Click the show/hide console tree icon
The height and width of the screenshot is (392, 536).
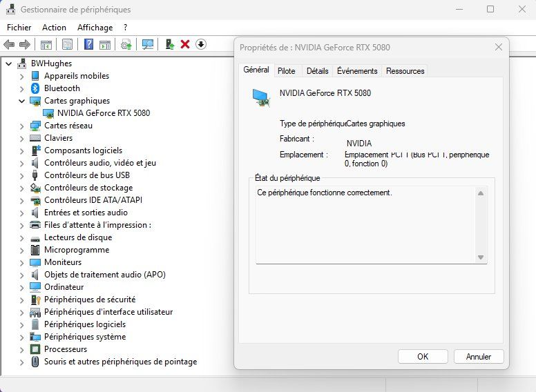pyautogui.click(x=46, y=44)
